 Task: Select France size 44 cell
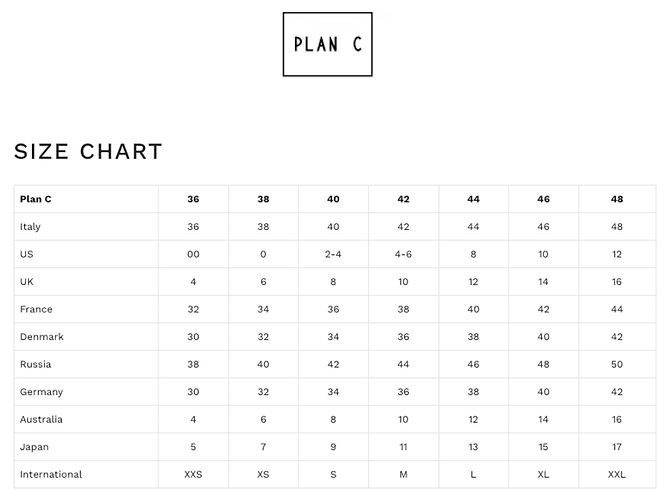[617, 309]
